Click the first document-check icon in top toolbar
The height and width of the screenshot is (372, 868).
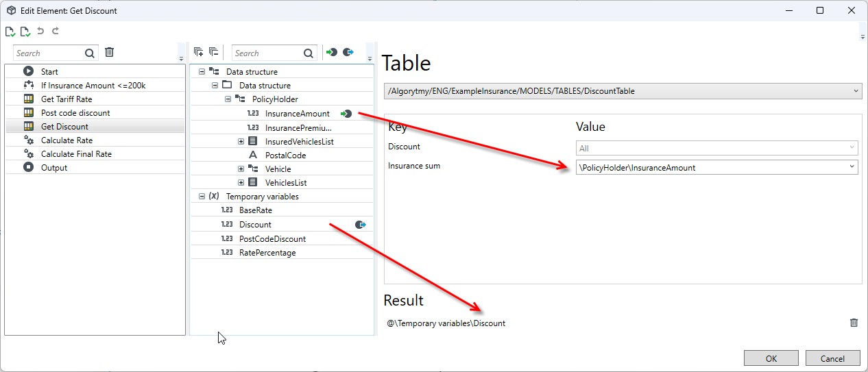10,32
